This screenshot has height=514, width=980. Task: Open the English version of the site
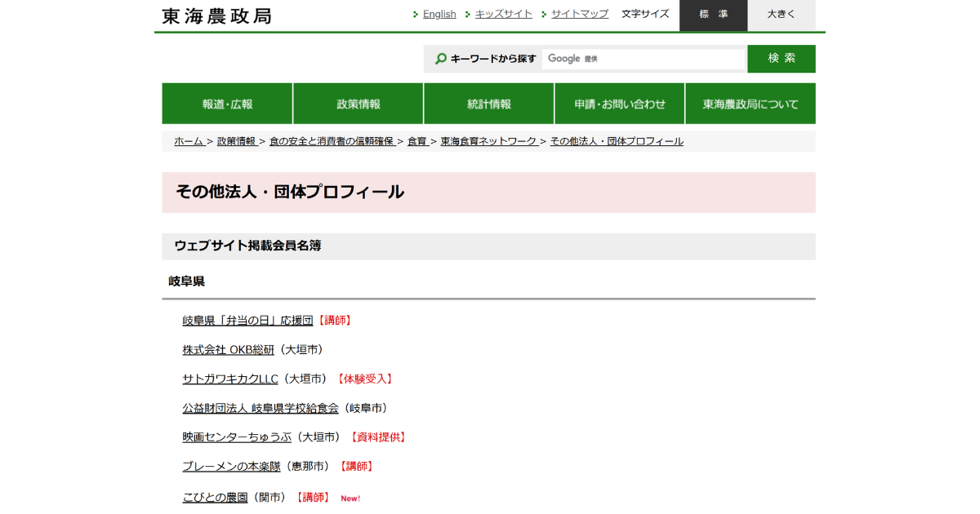[439, 14]
